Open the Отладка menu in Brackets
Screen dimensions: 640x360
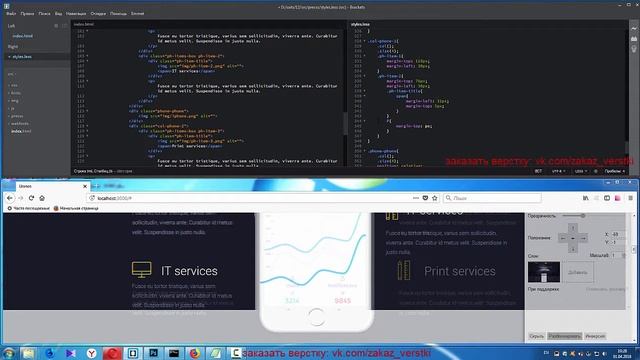98,13
